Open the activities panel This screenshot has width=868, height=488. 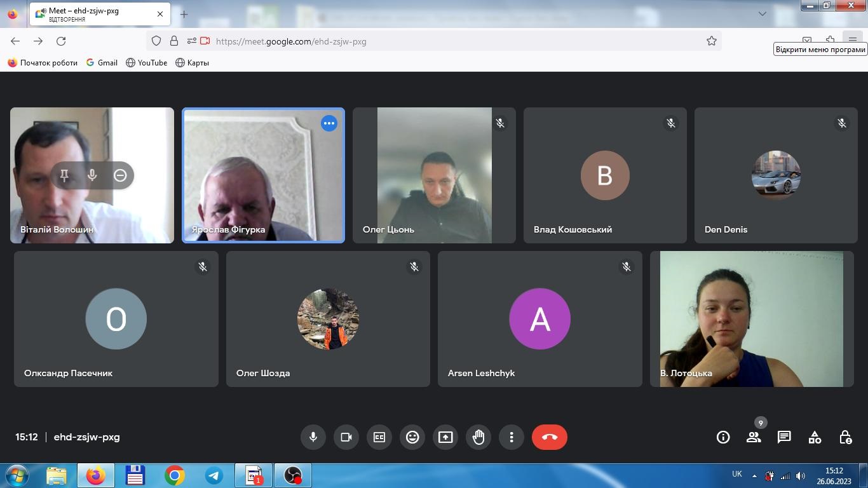point(815,437)
